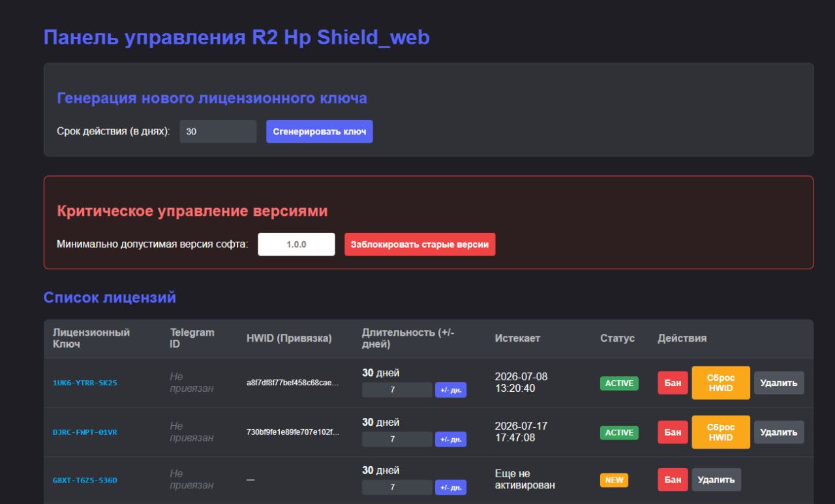The width and height of the screenshot is (835, 504).
Task: Click Не привязан in G8XT-T6Z5-536D row
Action: pyautogui.click(x=191, y=480)
